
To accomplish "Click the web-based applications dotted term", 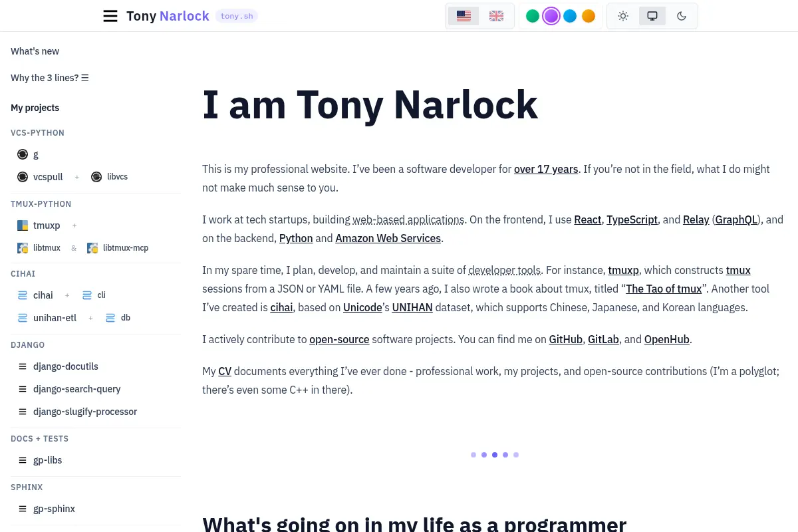I will tap(408, 219).
